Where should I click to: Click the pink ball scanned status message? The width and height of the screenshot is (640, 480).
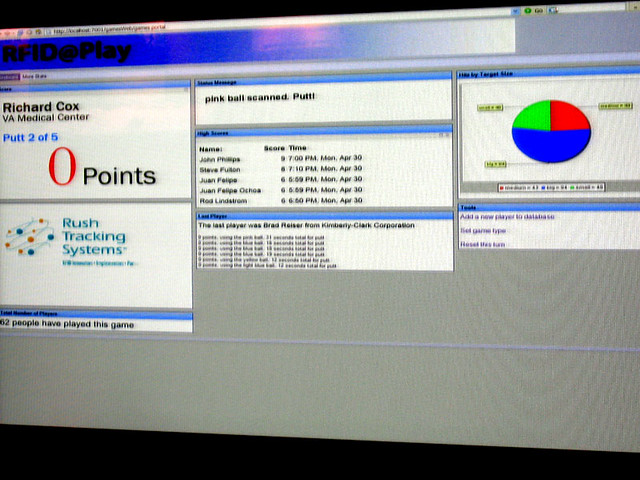pos(260,98)
